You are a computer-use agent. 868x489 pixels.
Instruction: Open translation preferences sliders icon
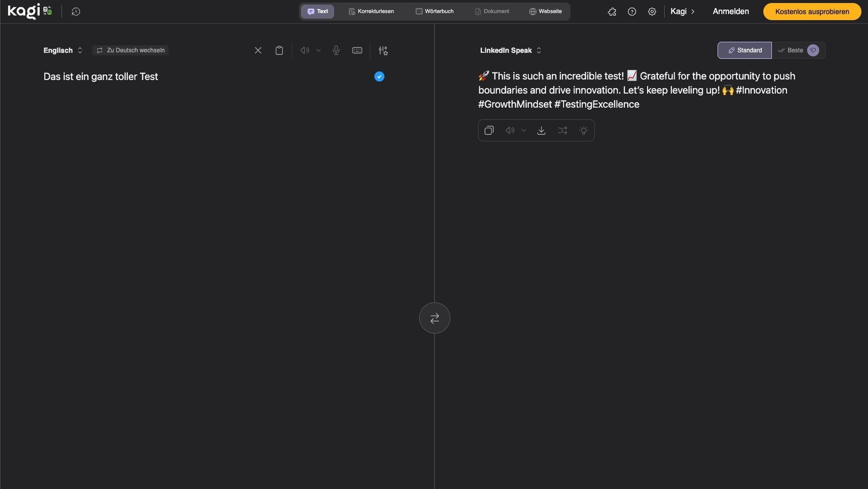point(383,50)
